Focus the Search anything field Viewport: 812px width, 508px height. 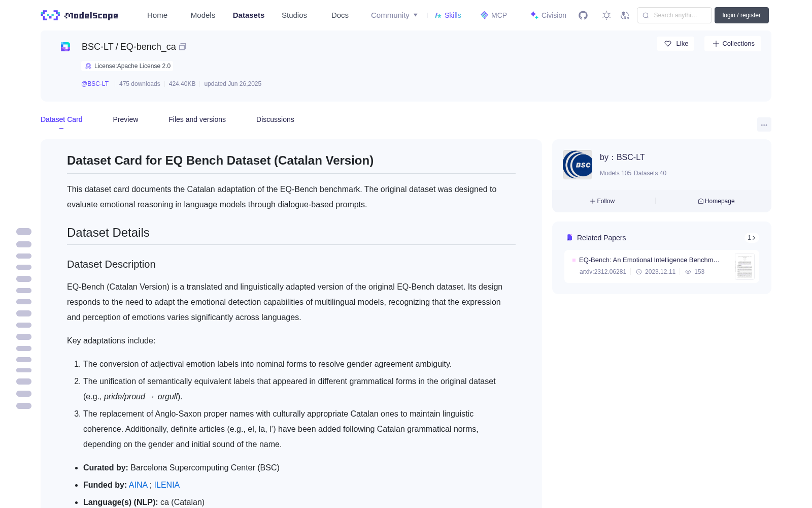pos(674,15)
